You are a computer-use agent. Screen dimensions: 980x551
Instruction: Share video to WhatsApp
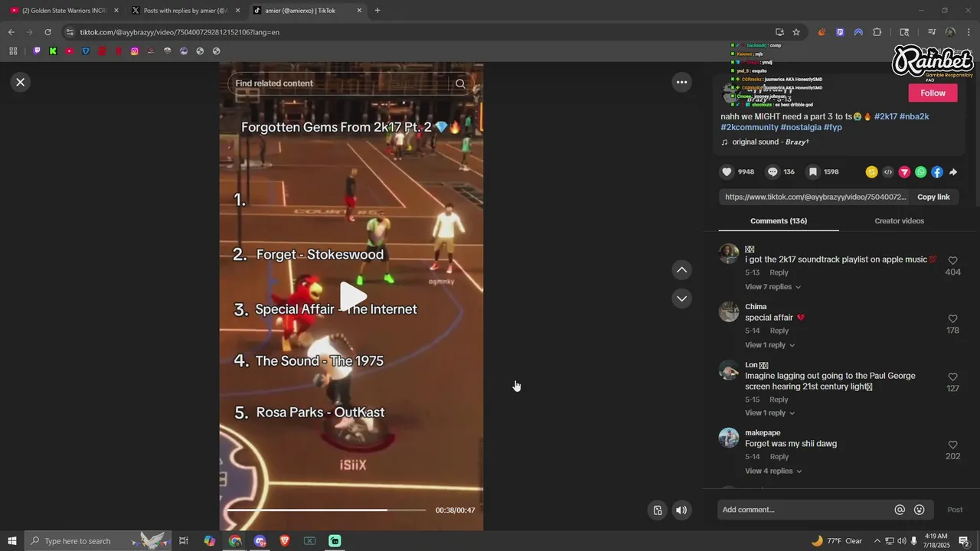click(920, 172)
